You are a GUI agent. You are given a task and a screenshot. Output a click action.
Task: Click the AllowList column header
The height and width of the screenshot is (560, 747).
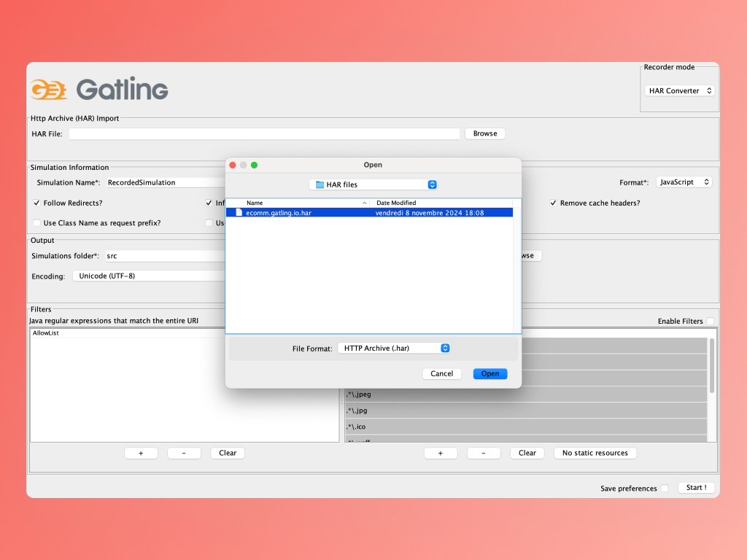pos(185,332)
